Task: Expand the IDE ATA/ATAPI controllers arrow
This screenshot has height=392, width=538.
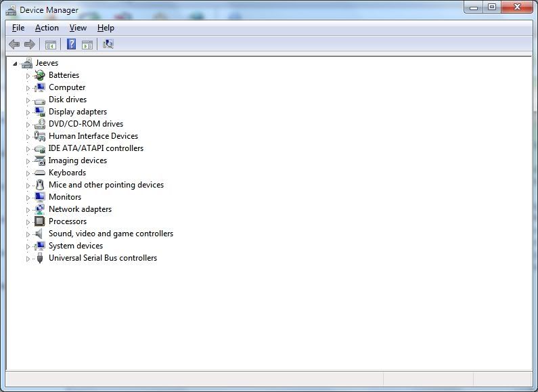Action: click(x=28, y=149)
